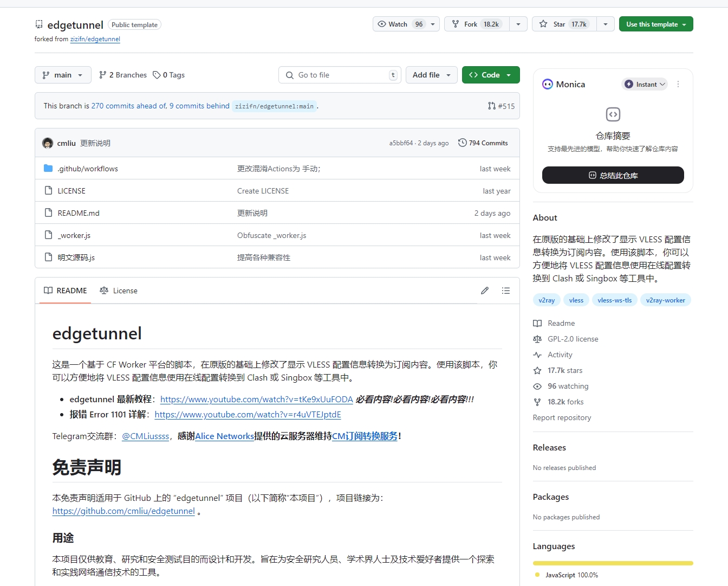Screen dimensions: 728x586
Task: Click the repository template icon beside edgetunnel
Action: point(39,24)
